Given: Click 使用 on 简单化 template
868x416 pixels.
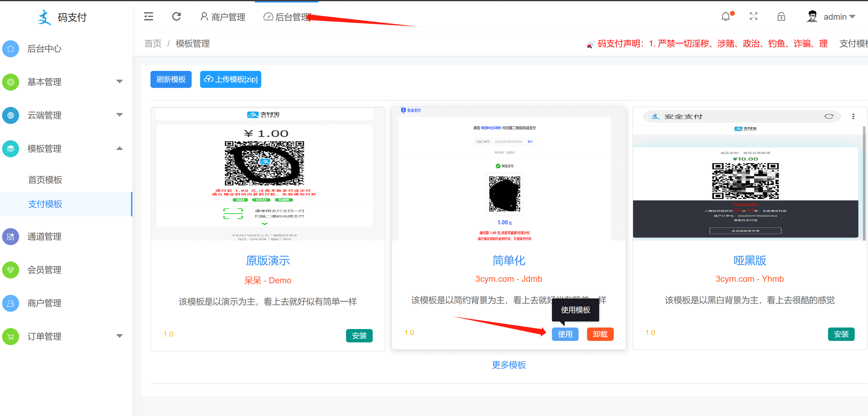Looking at the screenshot, I should tap(565, 334).
